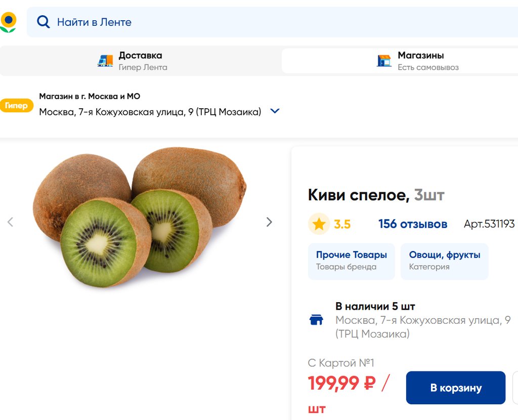Click the Гипер store type badge
Image resolution: width=518 pixels, height=420 pixels.
[16, 106]
